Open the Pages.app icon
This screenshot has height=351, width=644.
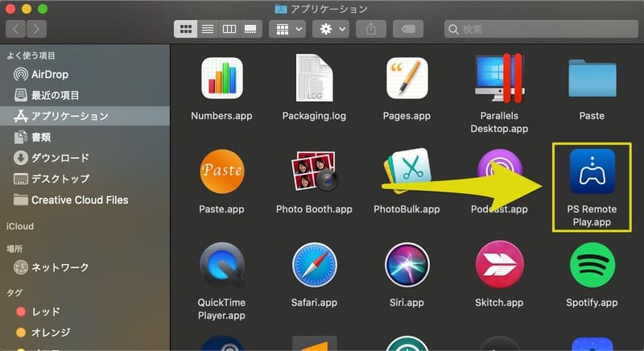[x=407, y=78]
